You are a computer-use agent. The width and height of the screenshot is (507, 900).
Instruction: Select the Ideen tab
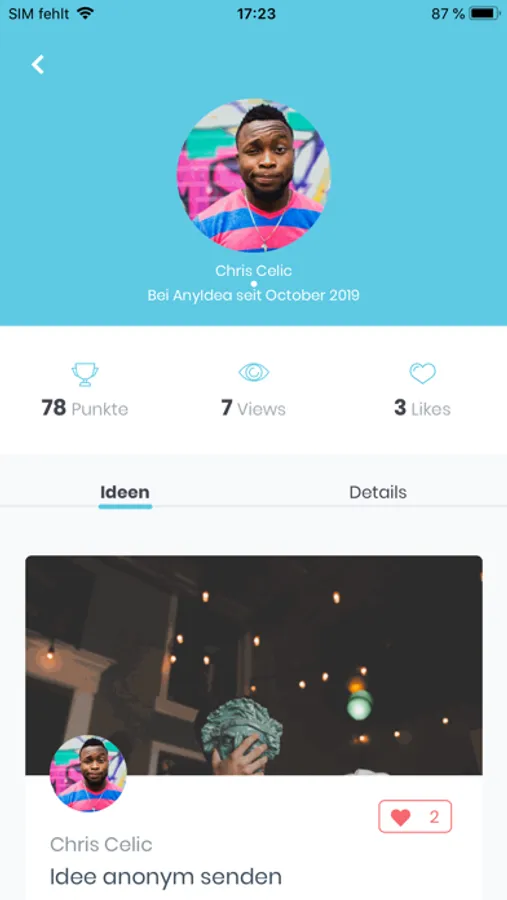click(125, 492)
